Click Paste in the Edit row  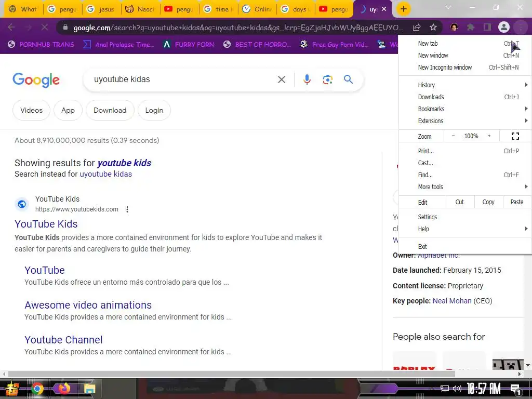click(517, 202)
